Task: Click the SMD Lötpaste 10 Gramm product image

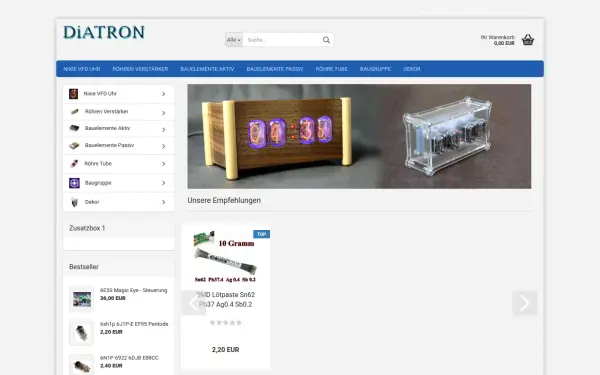Action: point(225,256)
